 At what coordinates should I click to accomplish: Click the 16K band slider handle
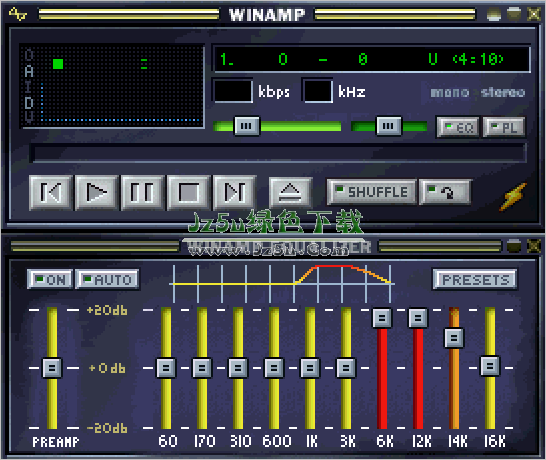(490, 366)
